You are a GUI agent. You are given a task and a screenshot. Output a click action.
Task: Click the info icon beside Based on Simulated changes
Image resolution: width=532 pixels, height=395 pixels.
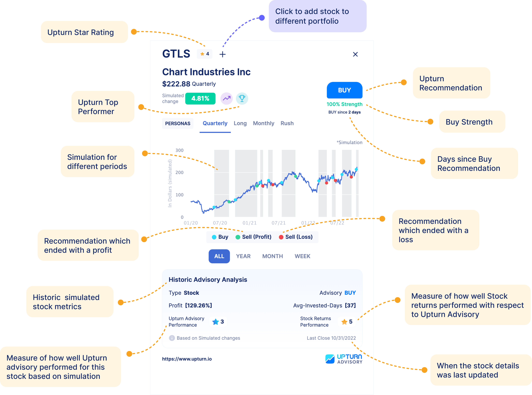[x=172, y=338]
